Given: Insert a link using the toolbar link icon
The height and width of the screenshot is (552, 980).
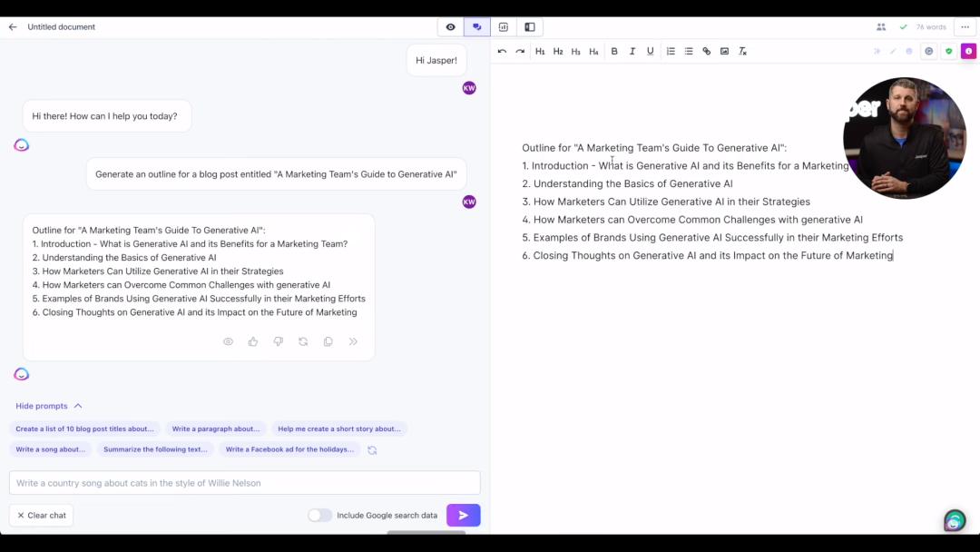Looking at the screenshot, I should point(707,52).
